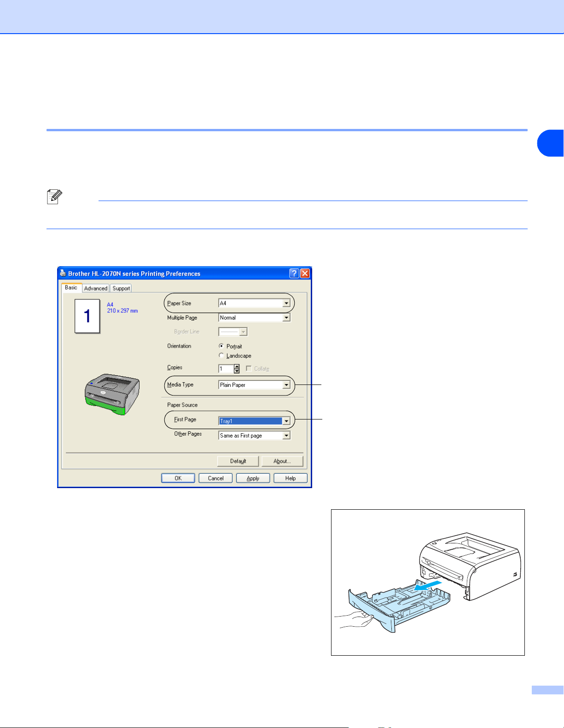Screen dimensions: 564x728
Task: Increase copies with the up arrow
Action: point(237,367)
